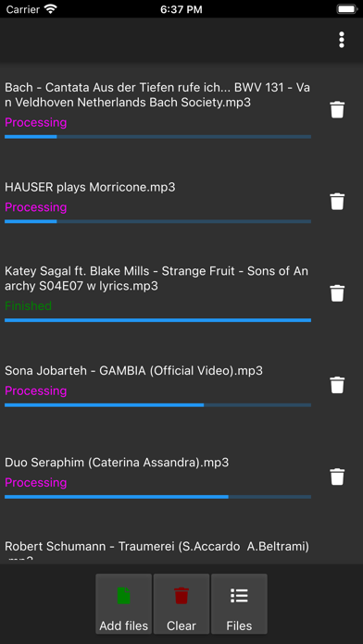Open the three-dot overflow menu
This screenshot has width=363, height=644.
coord(341,40)
